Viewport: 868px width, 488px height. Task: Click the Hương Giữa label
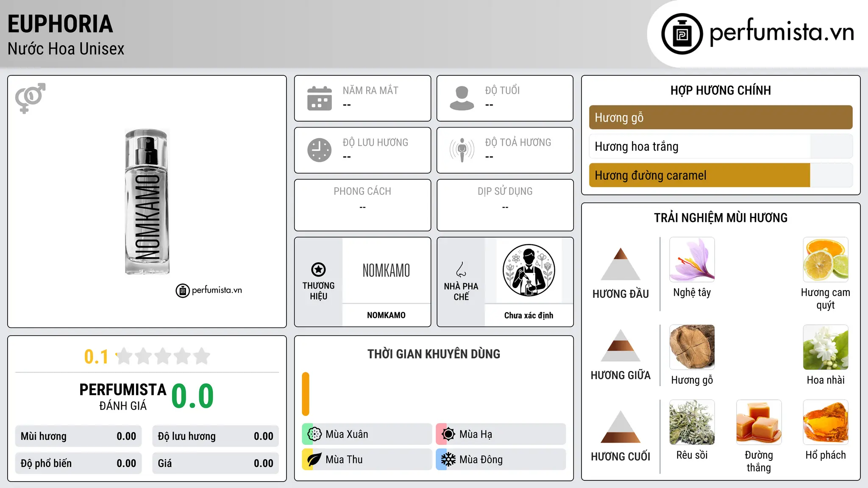pyautogui.click(x=620, y=375)
